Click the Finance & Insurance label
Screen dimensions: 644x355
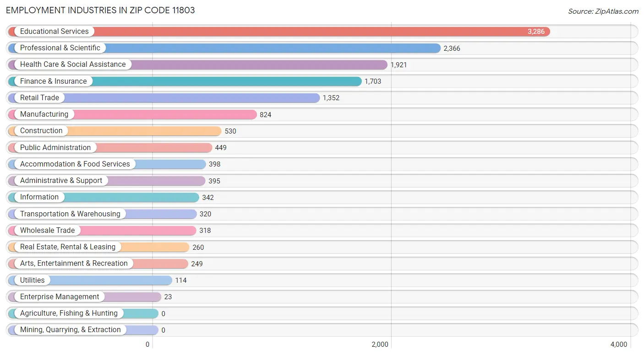point(53,81)
